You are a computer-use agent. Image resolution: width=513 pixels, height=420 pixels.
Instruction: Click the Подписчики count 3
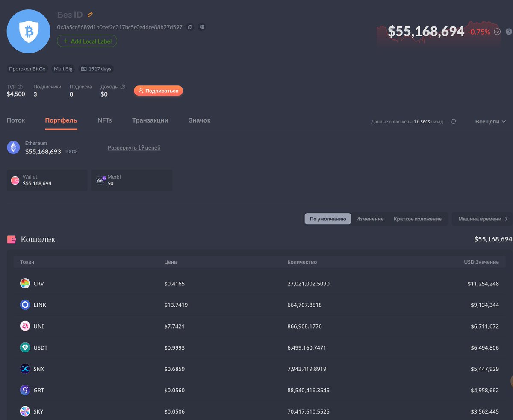click(x=35, y=94)
